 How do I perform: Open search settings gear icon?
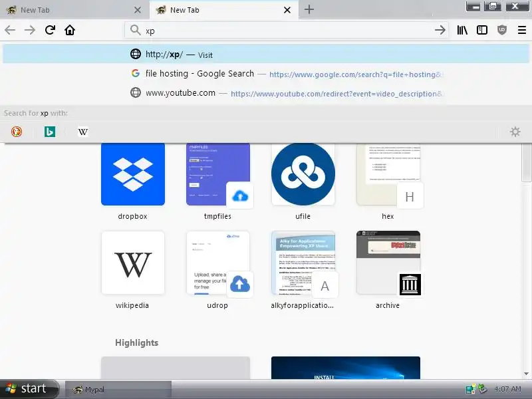[515, 132]
